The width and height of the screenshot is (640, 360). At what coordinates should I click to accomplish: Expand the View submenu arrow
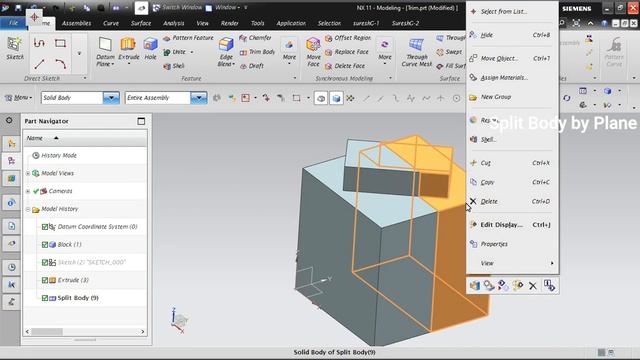(x=552, y=263)
